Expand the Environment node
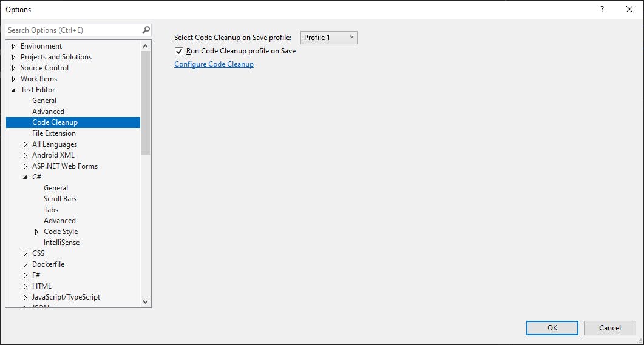This screenshot has height=345, width=644. click(13, 46)
